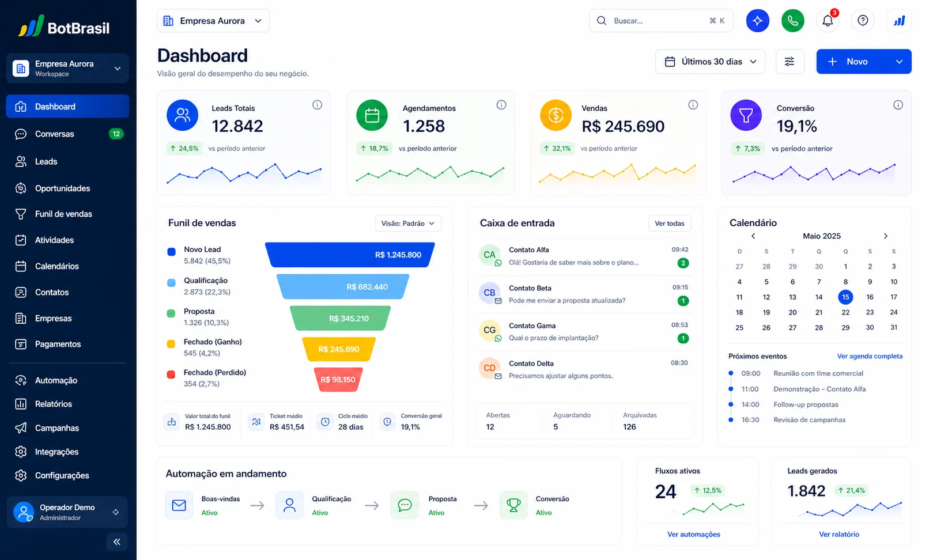Open the Últimos 30 dias date selector
Screen dimensions: 933x560
(710, 62)
